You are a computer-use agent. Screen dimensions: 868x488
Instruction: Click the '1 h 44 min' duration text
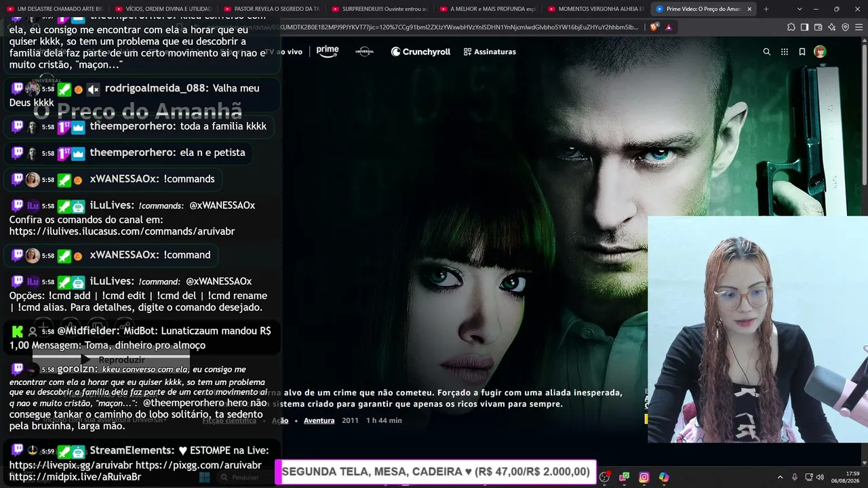tap(384, 421)
